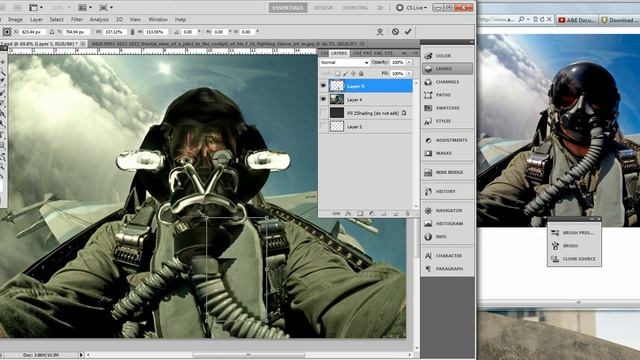Select the Design workspace
Viewport: 640px width, 360px height.
click(x=323, y=7)
